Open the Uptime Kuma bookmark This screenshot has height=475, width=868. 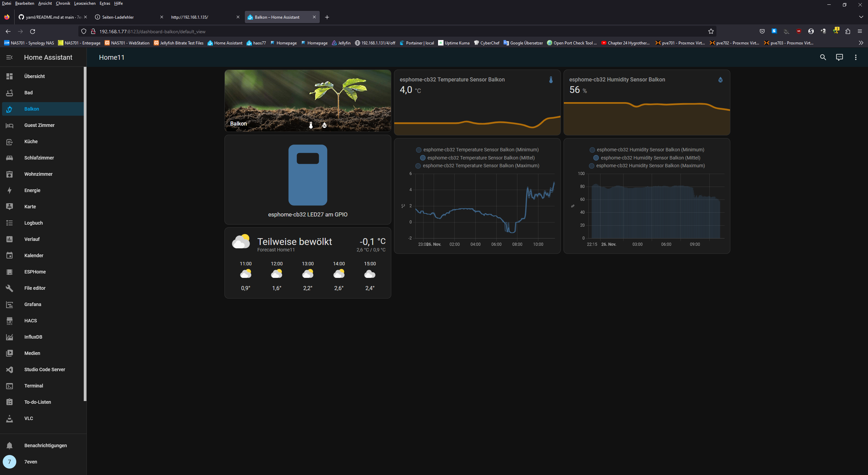click(454, 43)
